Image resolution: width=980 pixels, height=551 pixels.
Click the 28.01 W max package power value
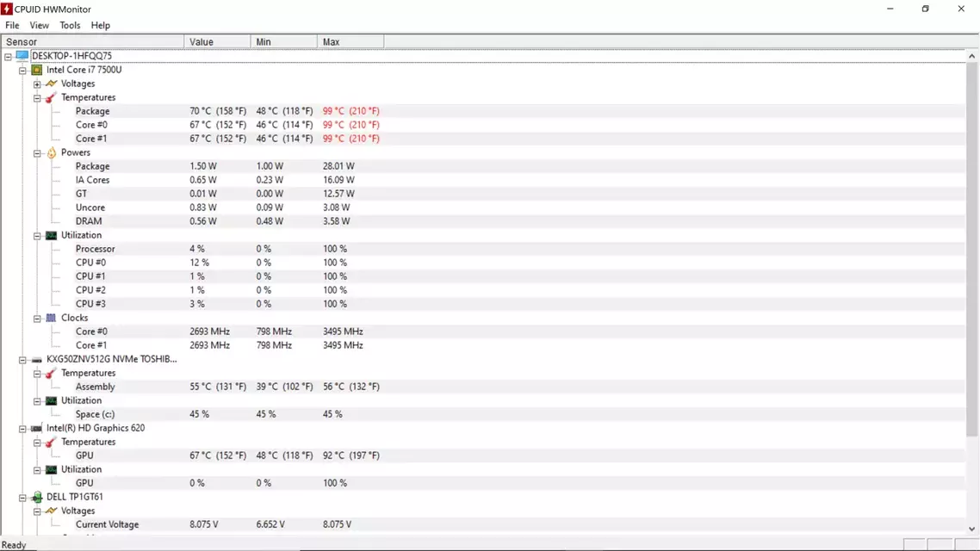[338, 166]
